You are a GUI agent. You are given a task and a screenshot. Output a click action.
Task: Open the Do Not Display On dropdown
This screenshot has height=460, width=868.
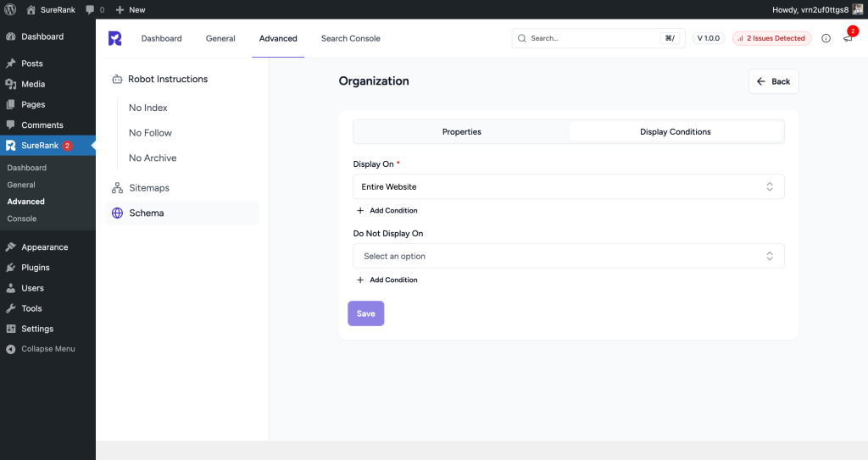pyautogui.click(x=569, y=256)
